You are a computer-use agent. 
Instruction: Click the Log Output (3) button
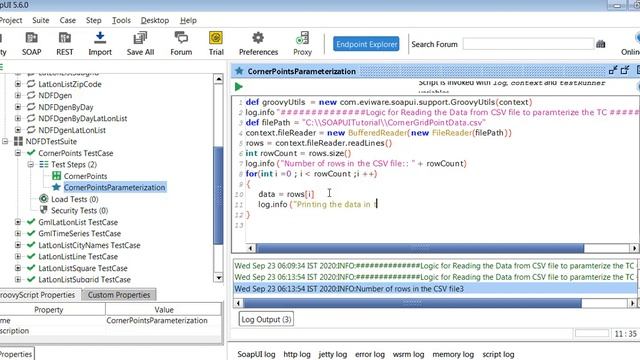click(x=266, y=319)
